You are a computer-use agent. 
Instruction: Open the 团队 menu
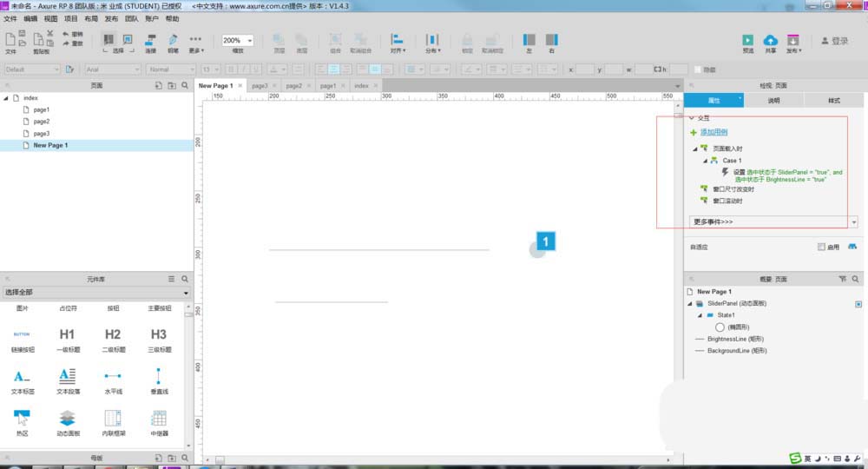[132, 19]
